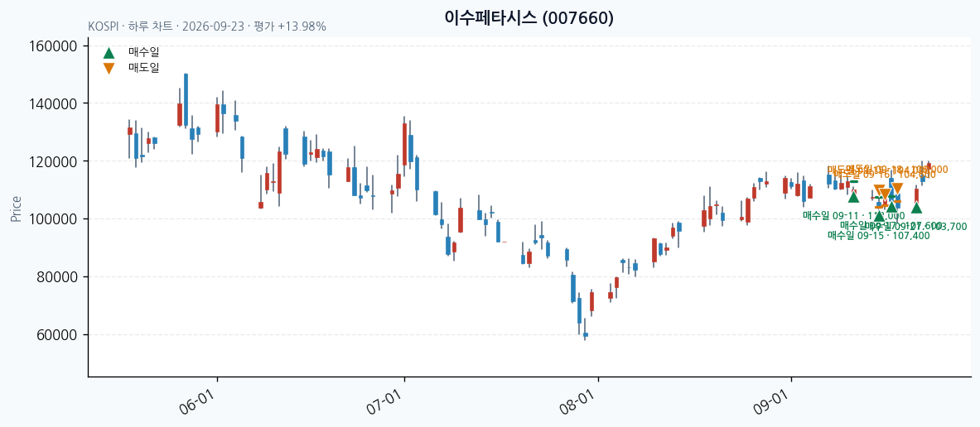Click the orange 매도일 triangle in the legend
Screen dimensions: 980x427
tap(109, 68)
